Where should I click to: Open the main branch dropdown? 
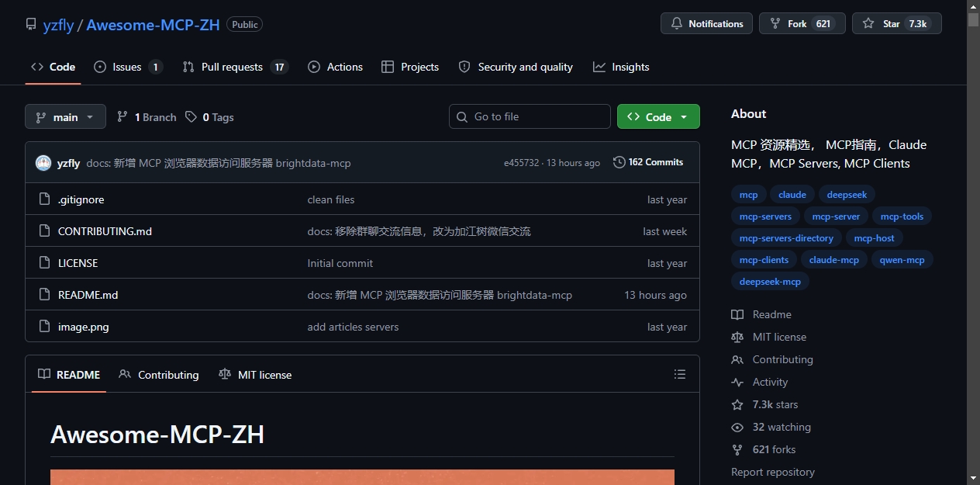click(65, 117)
